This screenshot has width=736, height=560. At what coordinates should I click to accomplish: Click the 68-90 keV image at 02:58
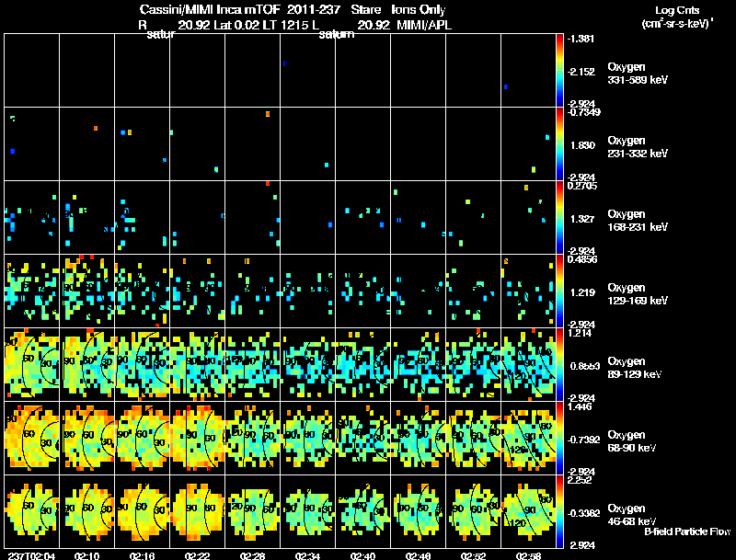528,438
